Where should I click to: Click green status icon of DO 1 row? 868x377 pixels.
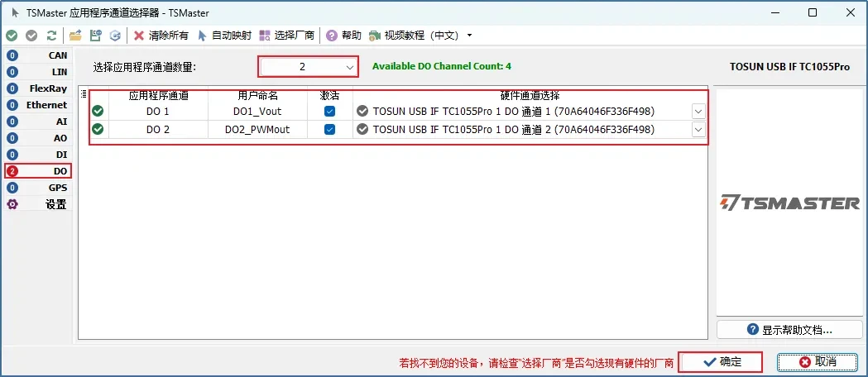[98, 111]
